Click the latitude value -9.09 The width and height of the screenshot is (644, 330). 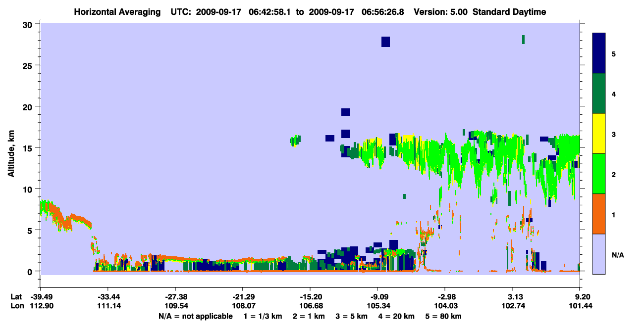point(377,296)
